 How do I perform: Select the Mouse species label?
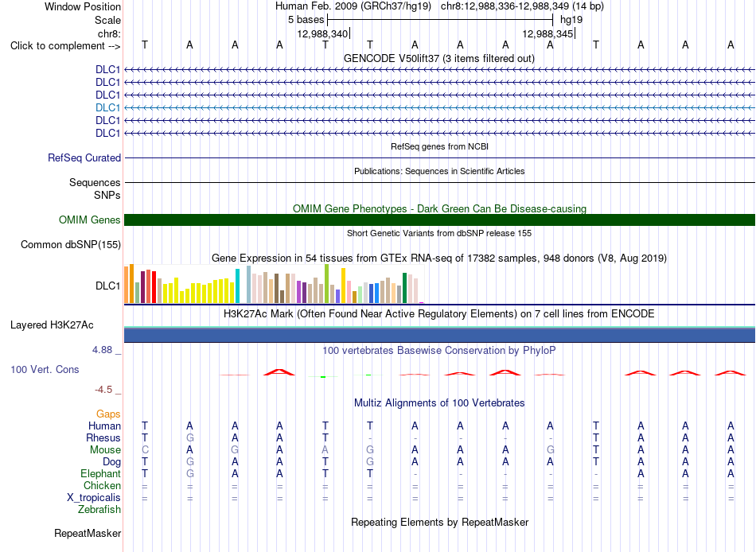pyautogui.click(x=105, y=450)
